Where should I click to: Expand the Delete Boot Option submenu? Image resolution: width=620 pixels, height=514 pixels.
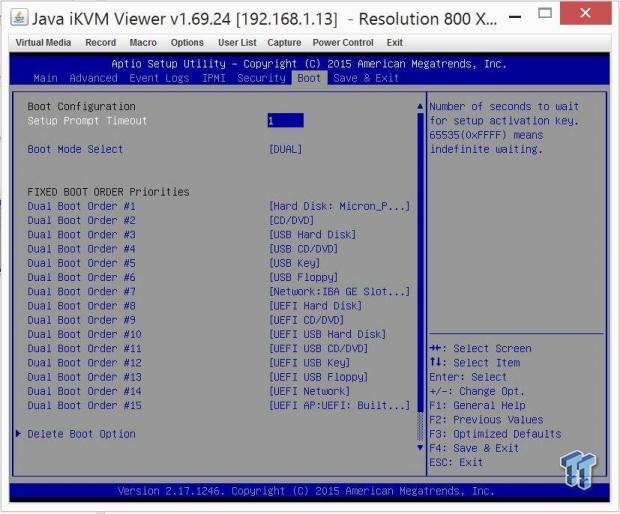pyautogui.click(x=81, y=434)
